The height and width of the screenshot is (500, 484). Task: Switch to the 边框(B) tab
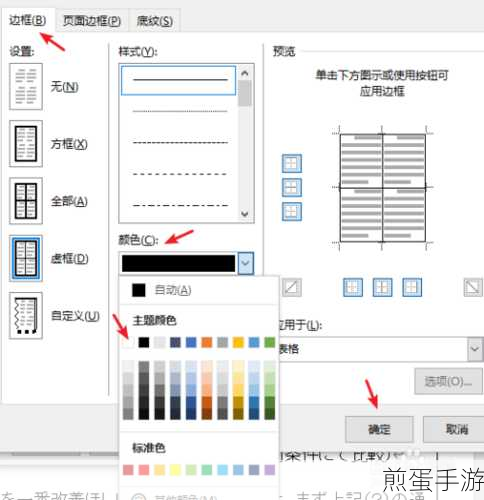click(27, 21)
